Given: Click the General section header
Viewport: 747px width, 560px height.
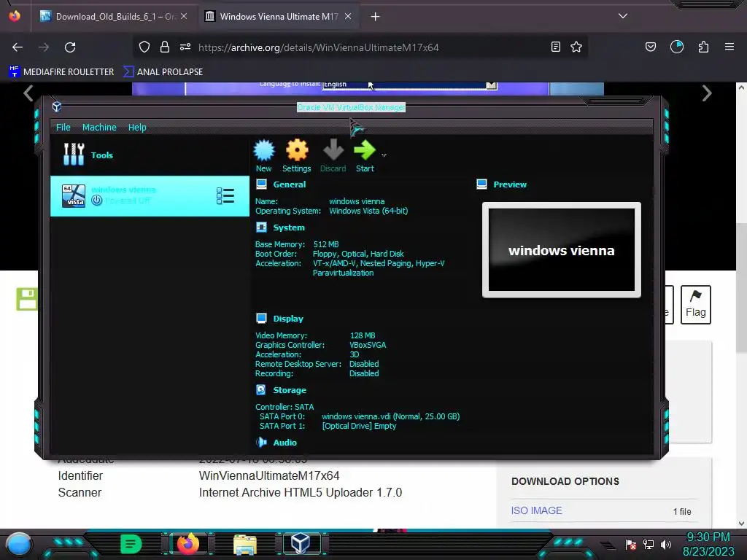Looking at the screenshot, I should [x=289, y=184].
